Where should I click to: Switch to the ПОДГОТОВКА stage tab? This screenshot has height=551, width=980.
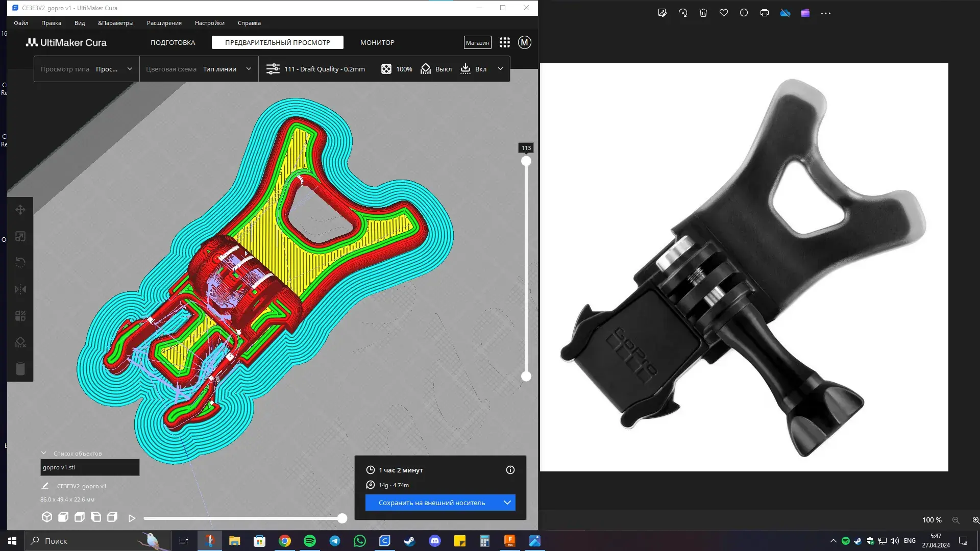(173, 42)
